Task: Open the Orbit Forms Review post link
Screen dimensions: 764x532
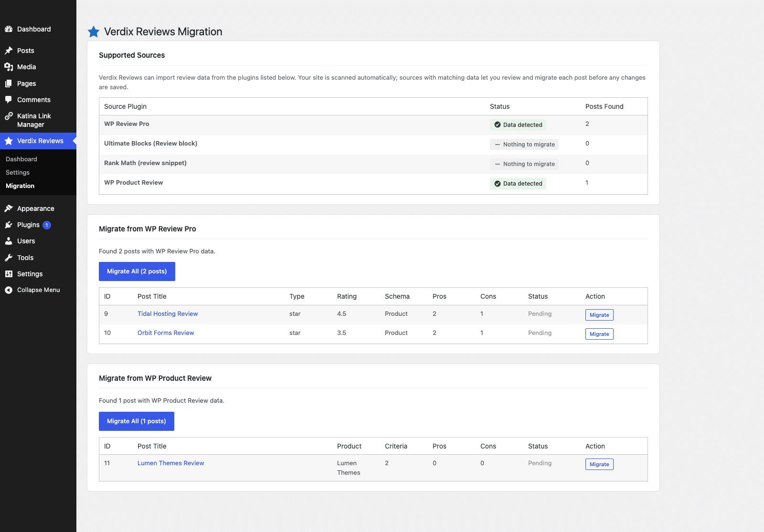Action: [x=166, y=333]
